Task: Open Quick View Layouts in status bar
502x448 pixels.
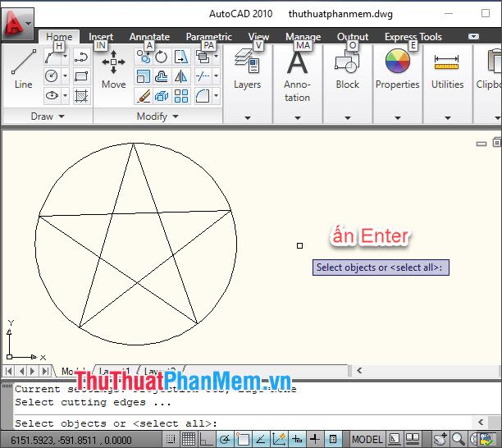Action: click(x=394, y=439)
